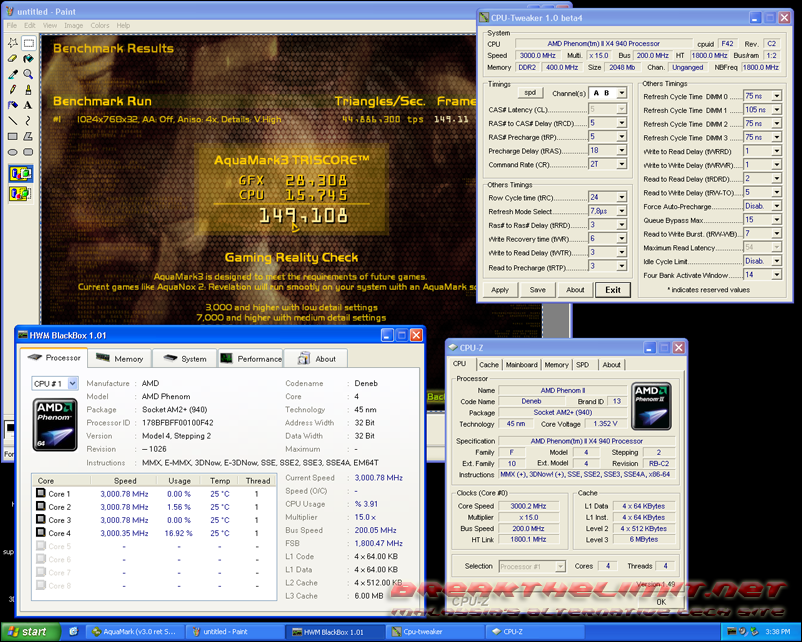The height and width of the screenshot is (642, 802).
Task: Open the SPD tab in CPU-Z
Action: click(582, 365)
